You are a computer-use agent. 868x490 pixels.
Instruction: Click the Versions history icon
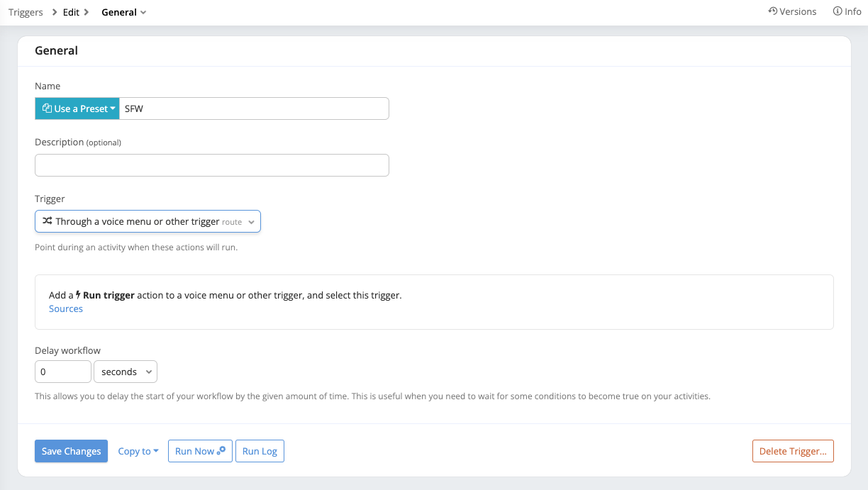coord(772,11)
